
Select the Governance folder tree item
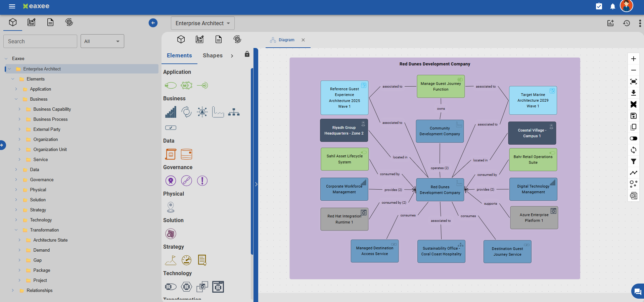click(x=42, y=180)
